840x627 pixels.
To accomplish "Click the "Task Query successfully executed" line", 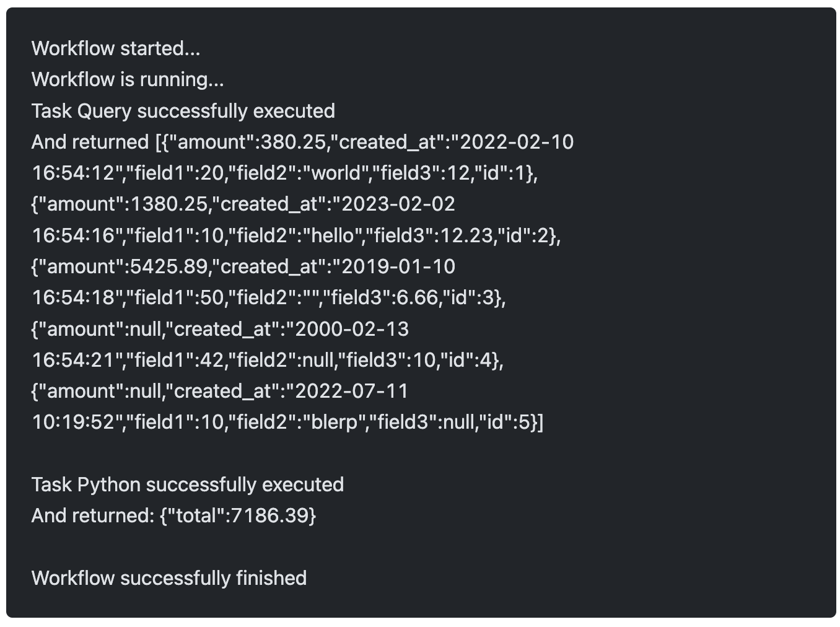I will tap(183, 111).
